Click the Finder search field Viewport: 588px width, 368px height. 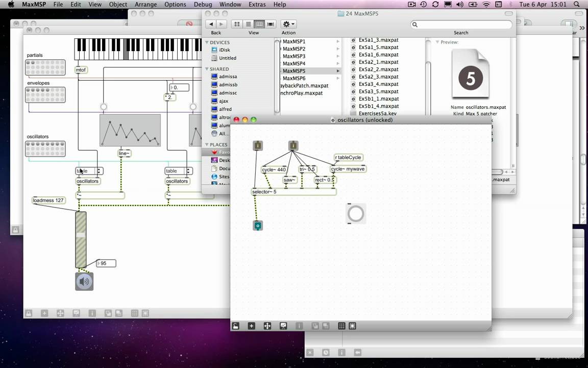click(461, 25)
